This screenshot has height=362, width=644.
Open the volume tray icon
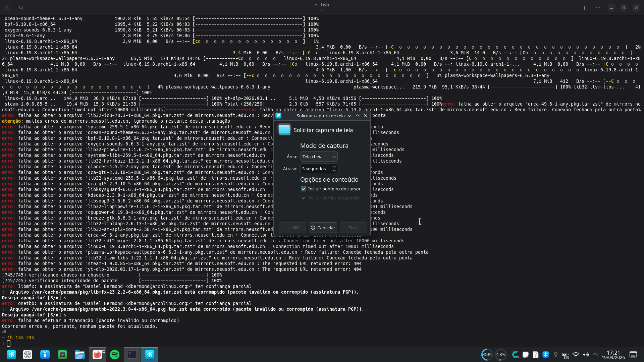[586, 355]
